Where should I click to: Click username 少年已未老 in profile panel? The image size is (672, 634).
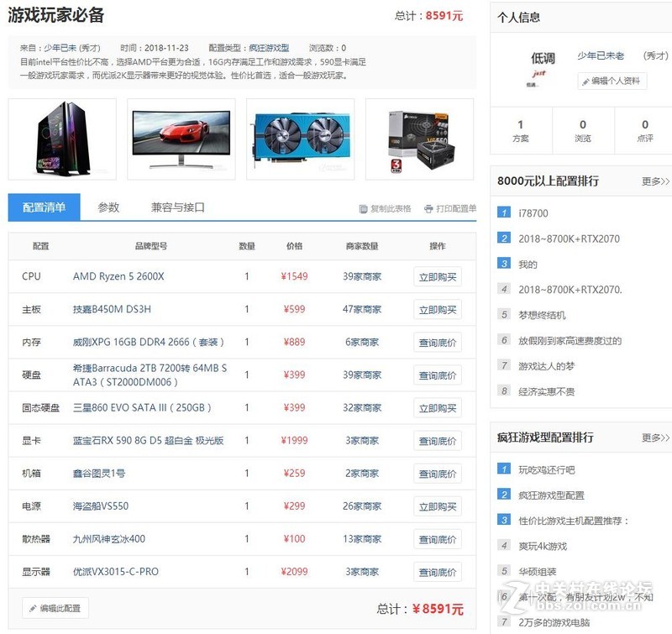[x=601, y=55]
